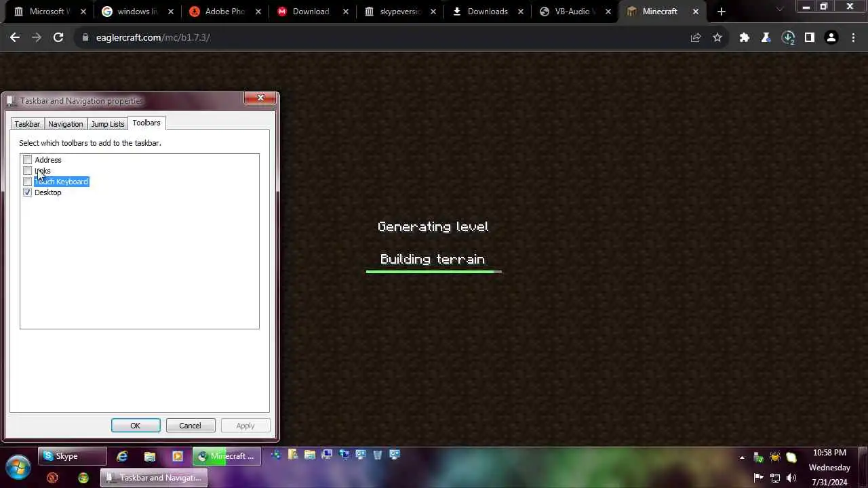Toggle the Chrome side panel
868x488 pixels.
810,38
